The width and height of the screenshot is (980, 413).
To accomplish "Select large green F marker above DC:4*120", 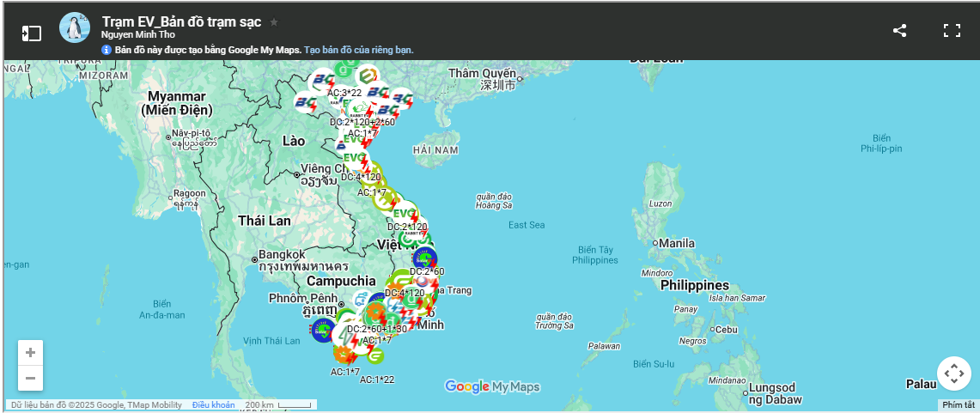I will pos(399,280).
